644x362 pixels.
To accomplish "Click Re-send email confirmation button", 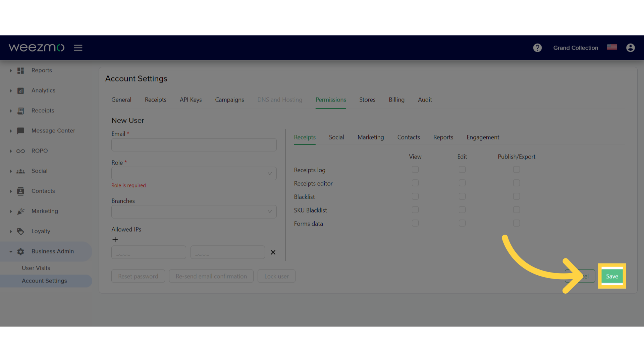I will pos(211,276).
